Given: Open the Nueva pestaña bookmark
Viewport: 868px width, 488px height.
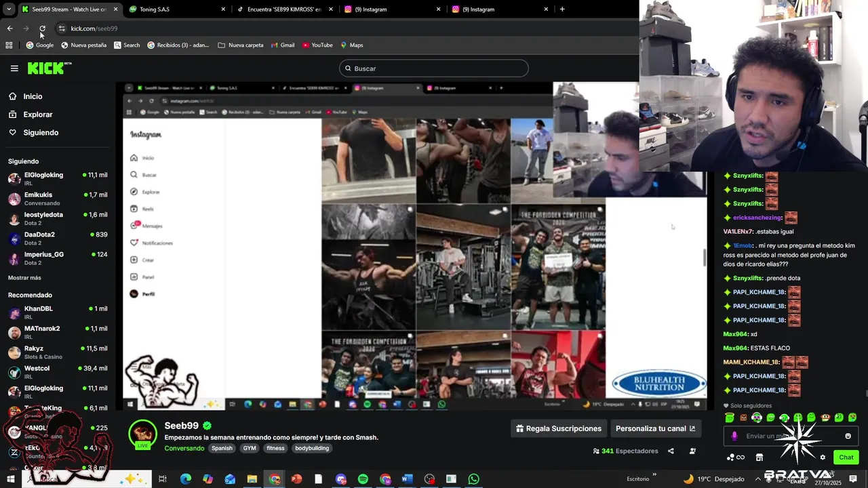Looking at the screenshot, I should pyautogui.click(x=83, y=45).
